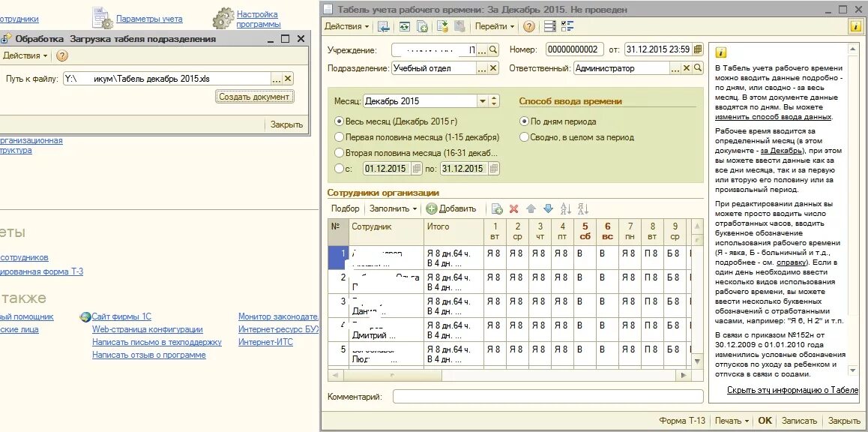Open Заполнить dropdown in employees toolbar
This screenshot has height=432, width=868.
pos(393,208)
